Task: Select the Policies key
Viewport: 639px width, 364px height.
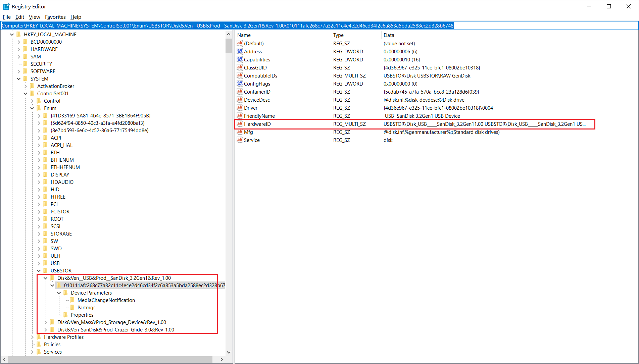Action: [52, 344]
